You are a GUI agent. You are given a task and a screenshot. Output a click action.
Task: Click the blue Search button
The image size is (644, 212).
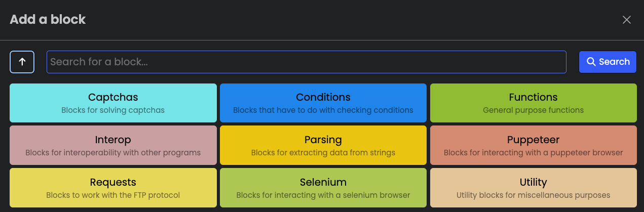click(x=608, y=62)
